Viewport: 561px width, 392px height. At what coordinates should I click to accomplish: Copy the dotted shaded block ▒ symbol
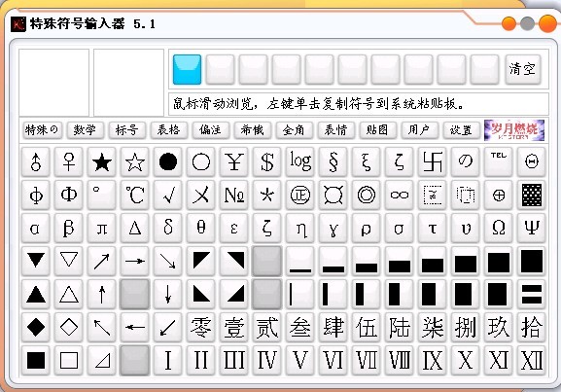532,196
